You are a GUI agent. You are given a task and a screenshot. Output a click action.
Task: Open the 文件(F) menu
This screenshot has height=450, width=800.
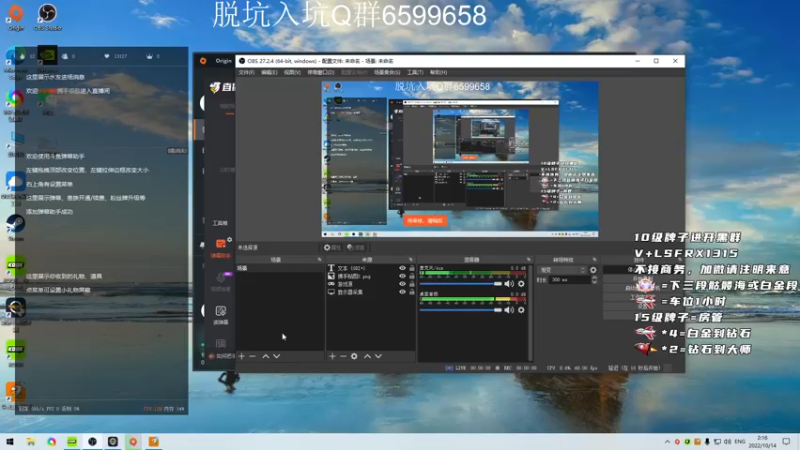246,72
